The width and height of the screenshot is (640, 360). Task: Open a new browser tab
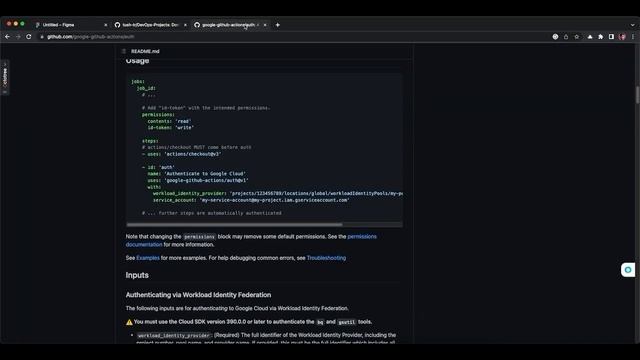coord(278,25)
